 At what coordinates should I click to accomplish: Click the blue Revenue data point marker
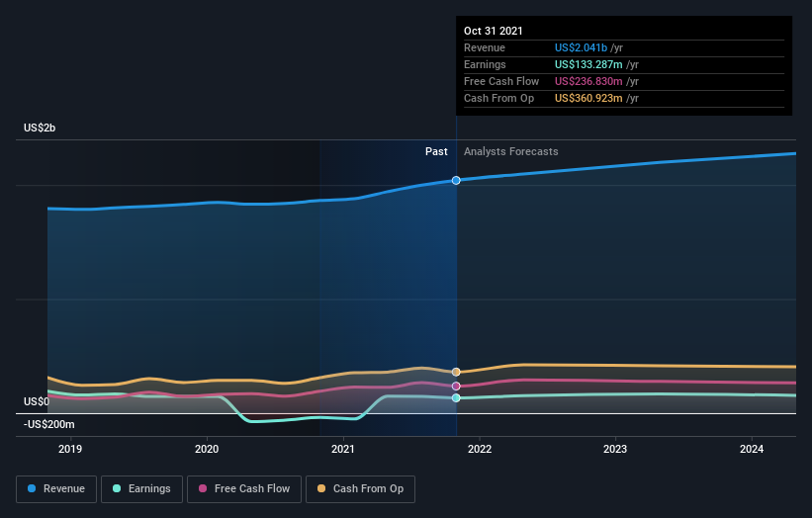point(456,181)
